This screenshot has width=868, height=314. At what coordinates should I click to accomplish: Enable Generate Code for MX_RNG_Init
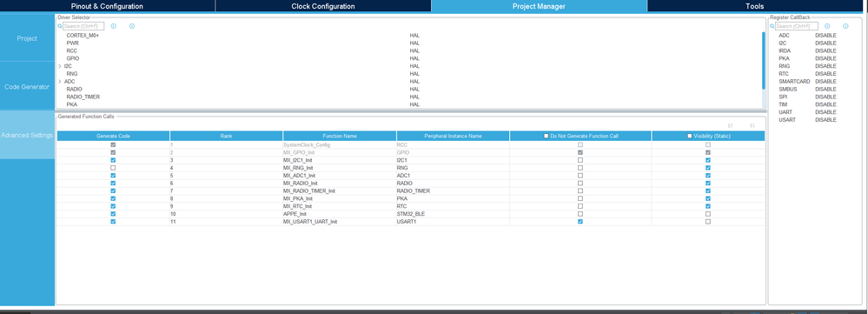(113, 167)
